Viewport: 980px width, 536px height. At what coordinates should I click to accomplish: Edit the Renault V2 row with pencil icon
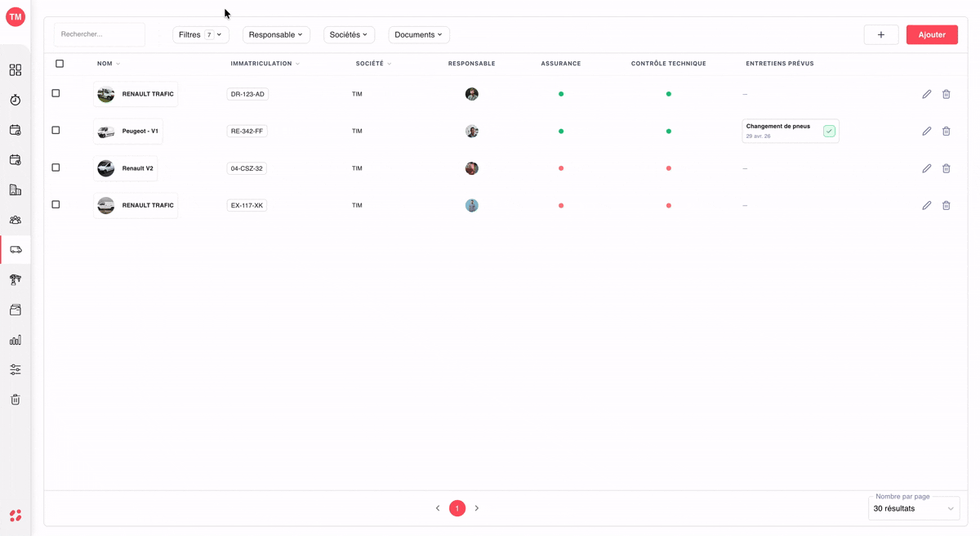click(x=927, y=168)
